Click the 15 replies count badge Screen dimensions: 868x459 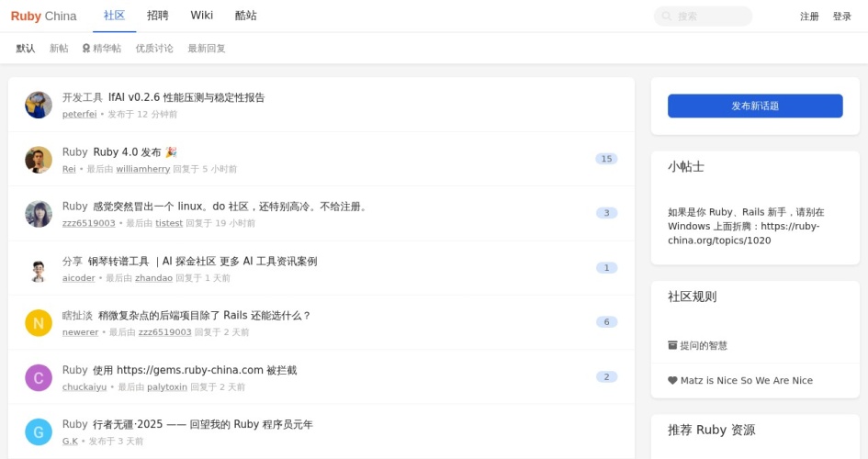coord(605,159)
